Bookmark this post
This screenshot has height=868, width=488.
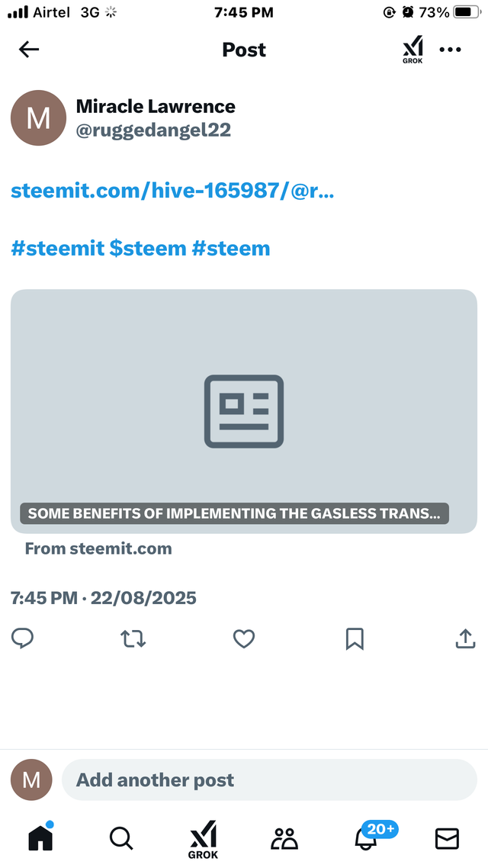click(355, 639)
